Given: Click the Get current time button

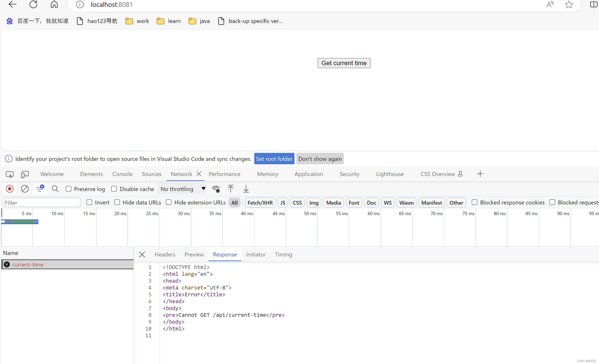Looking at the screenshot, I should coord(344,63).
